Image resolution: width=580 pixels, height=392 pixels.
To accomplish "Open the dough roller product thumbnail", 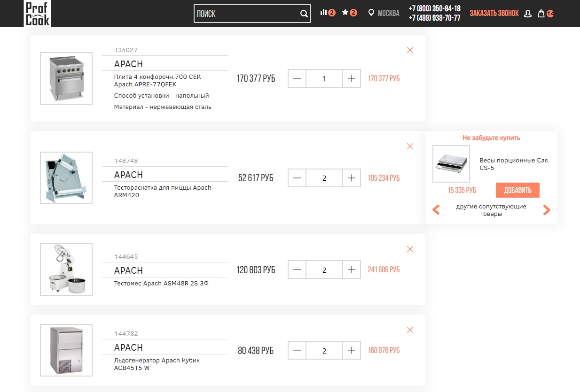I will click(66, 177).
